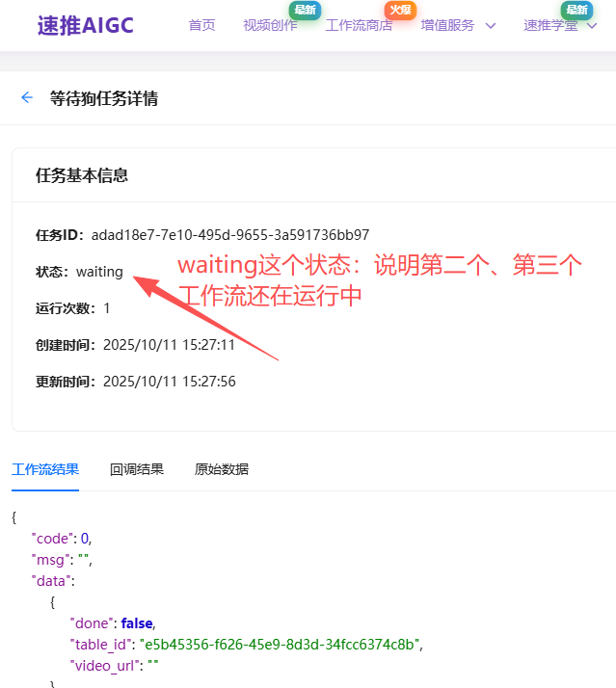Image resolution: width=616 pixels, height=688 pixels.
Task: Click the "code" key in JSON result
Action: [52, 539]
